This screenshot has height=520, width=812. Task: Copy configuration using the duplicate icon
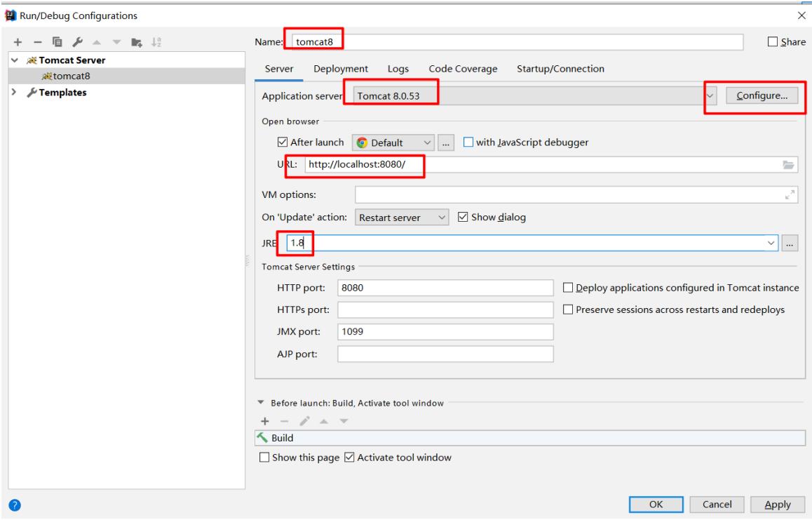[x=57, y=42]
